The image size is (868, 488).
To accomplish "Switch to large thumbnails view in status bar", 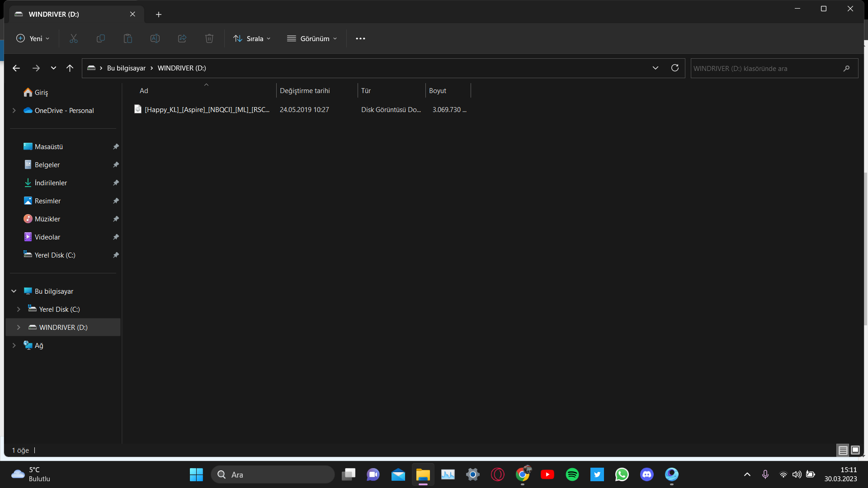I will pyautogui.click(x=855, y=450).
